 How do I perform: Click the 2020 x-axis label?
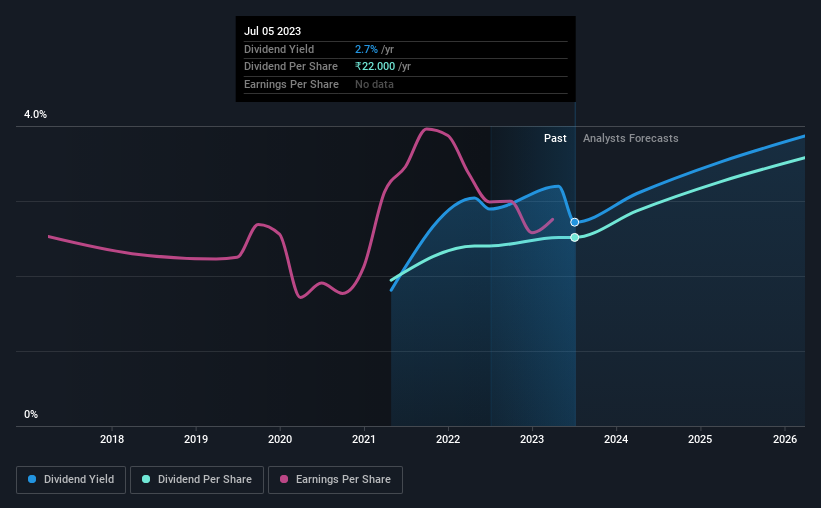(280, 439)
